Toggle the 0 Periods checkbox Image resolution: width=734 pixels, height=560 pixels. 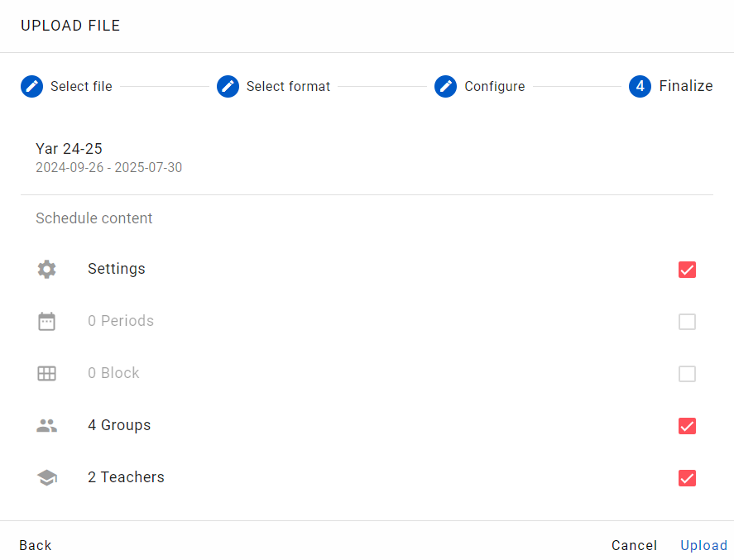point(687,322)
